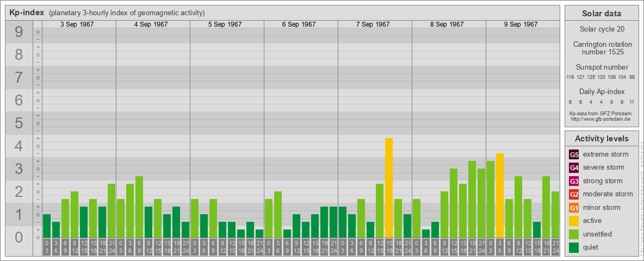Click the Kp scale number 5
Viewport: 644px width, 261px height.
19,123
